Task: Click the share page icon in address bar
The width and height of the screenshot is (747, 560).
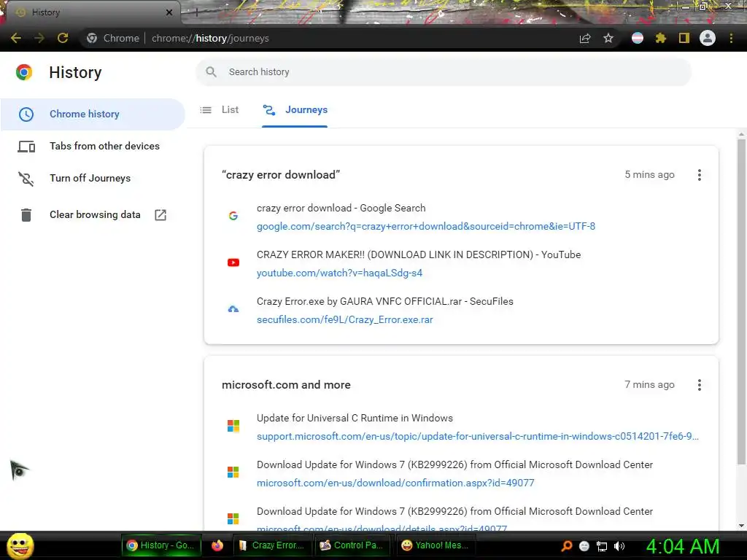Action: [x=585, y=38]
